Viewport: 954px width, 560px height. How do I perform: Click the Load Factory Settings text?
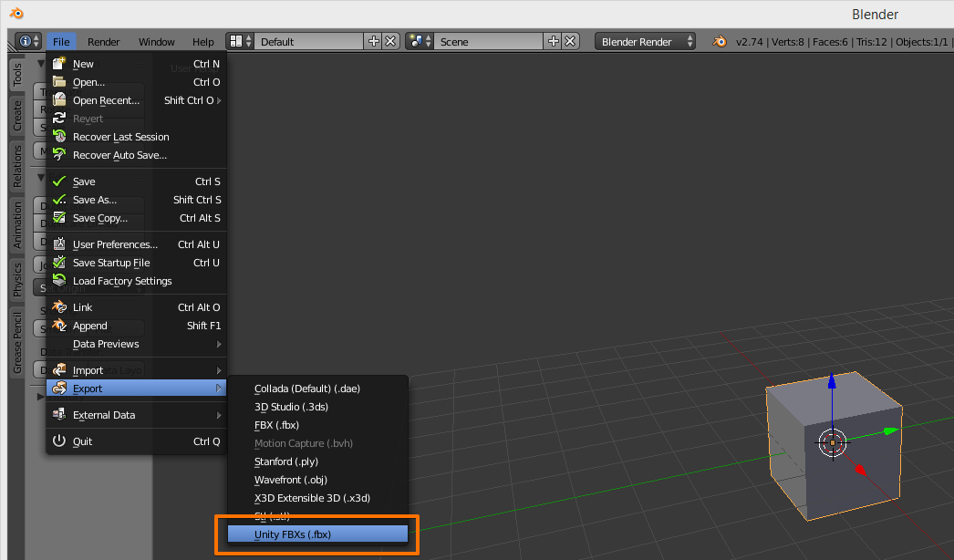(122, 281)
